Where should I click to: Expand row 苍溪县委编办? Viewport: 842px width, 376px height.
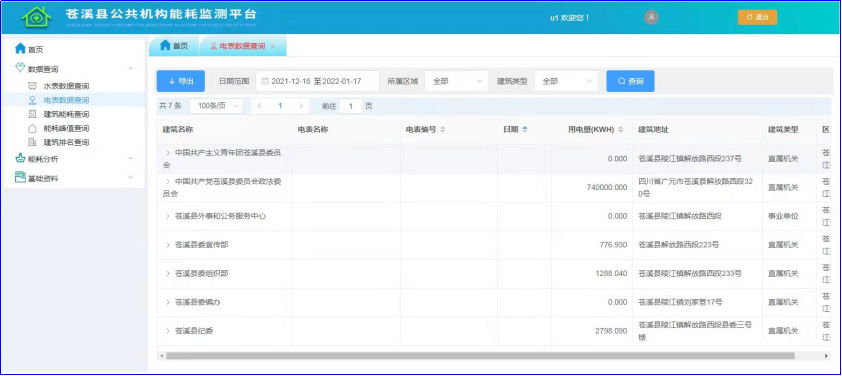(x=168, y=302)
